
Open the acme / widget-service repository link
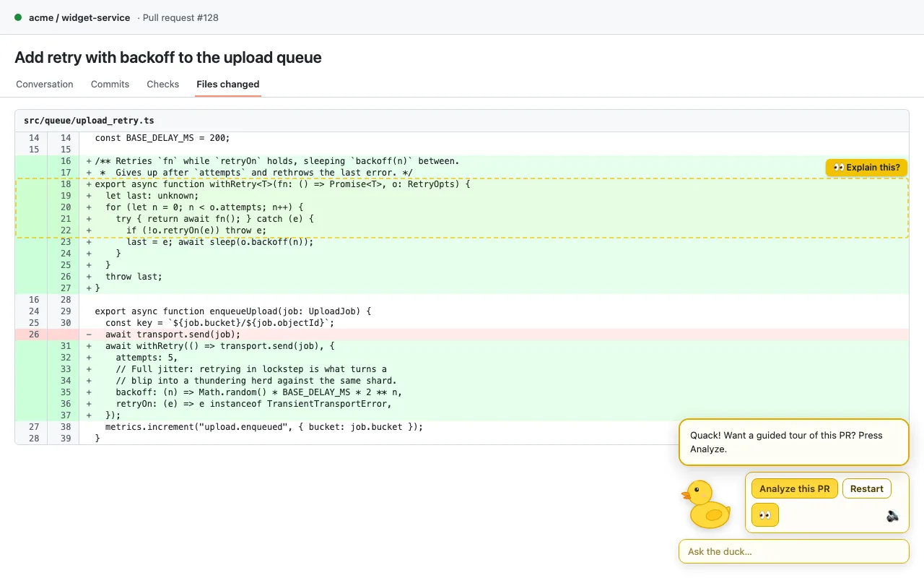point(79,17)
